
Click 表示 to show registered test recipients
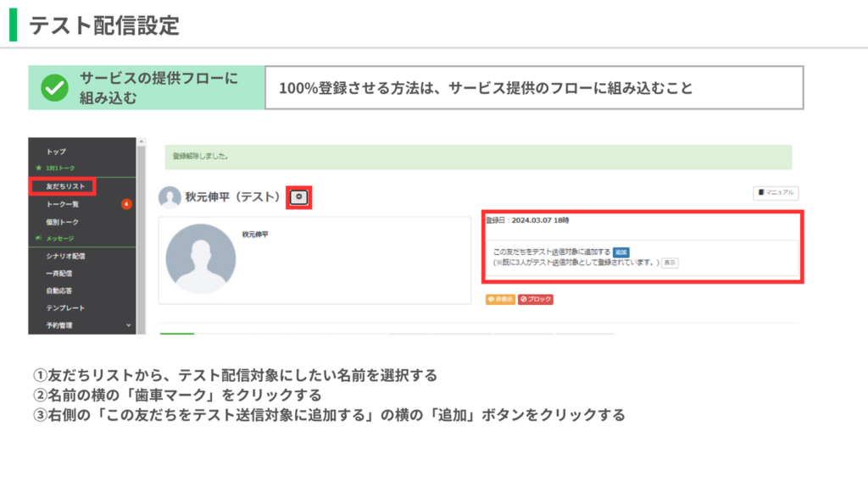670,263
